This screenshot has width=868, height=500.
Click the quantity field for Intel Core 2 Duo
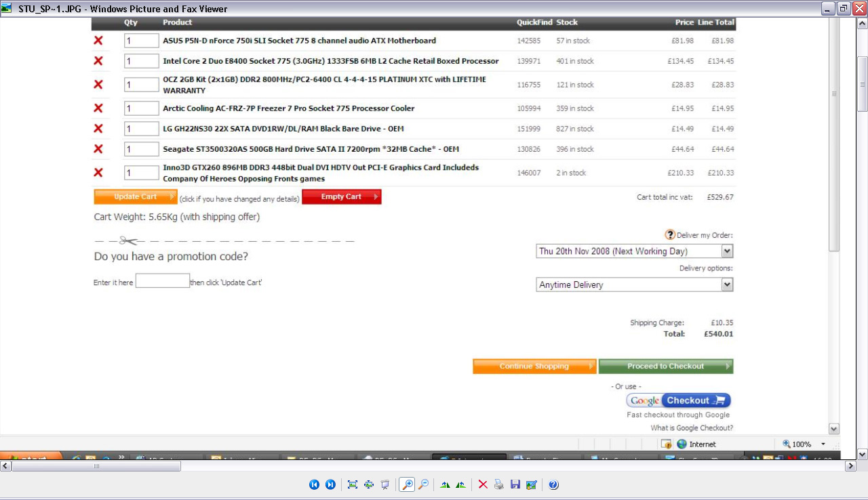tap(141, 61)
